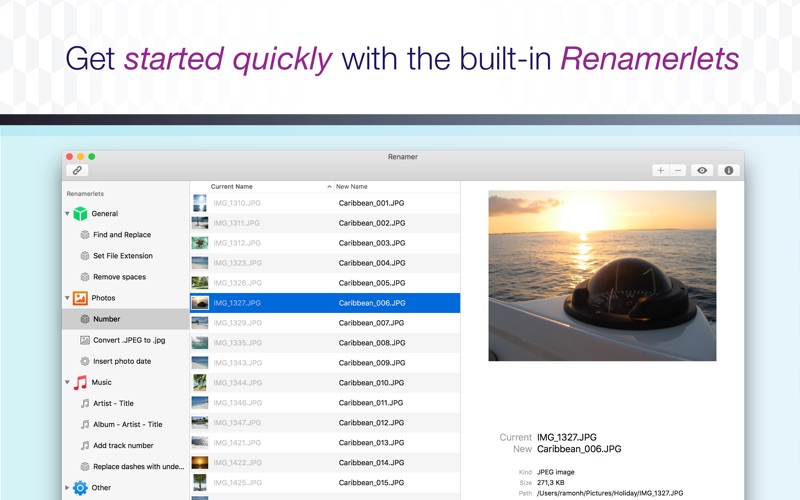
Task: Sort by the Current Name column header
Action: tap(232, 187)
